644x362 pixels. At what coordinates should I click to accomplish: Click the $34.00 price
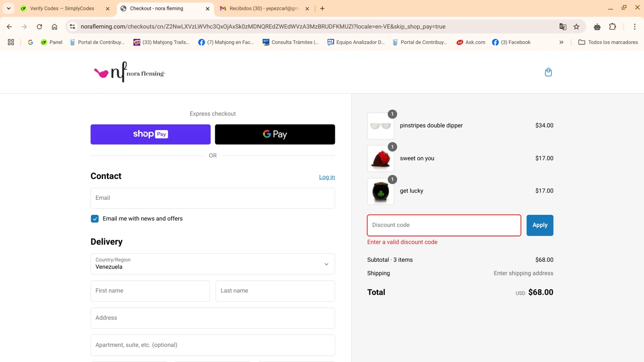pyautogui.click(x=544, y=126)
